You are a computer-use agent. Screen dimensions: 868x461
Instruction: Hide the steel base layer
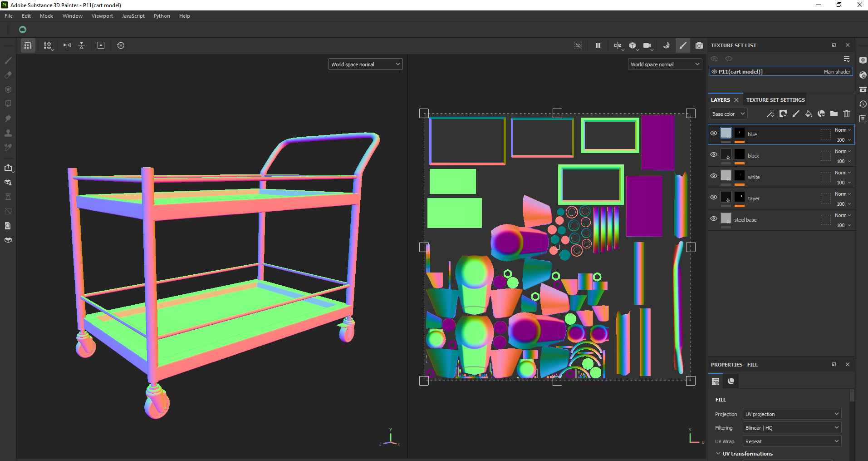(x=714, y=219)
